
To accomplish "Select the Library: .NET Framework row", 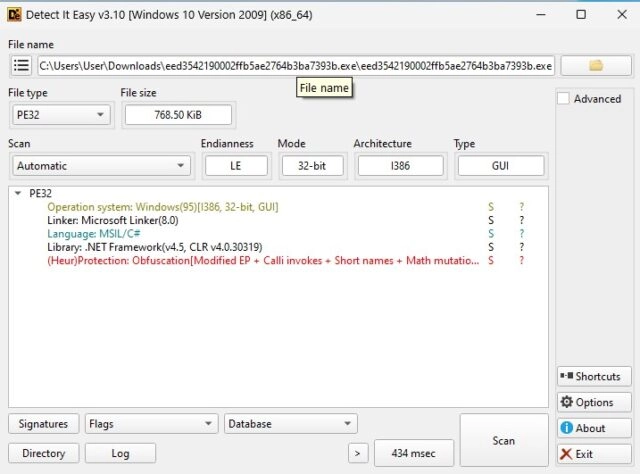I will (x=278, y=247).
